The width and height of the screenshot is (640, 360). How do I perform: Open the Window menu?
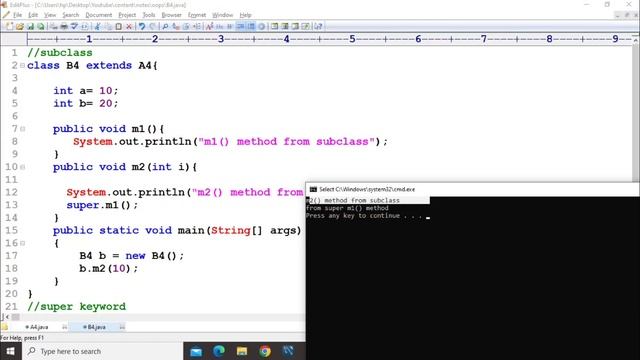pos(222,15)
